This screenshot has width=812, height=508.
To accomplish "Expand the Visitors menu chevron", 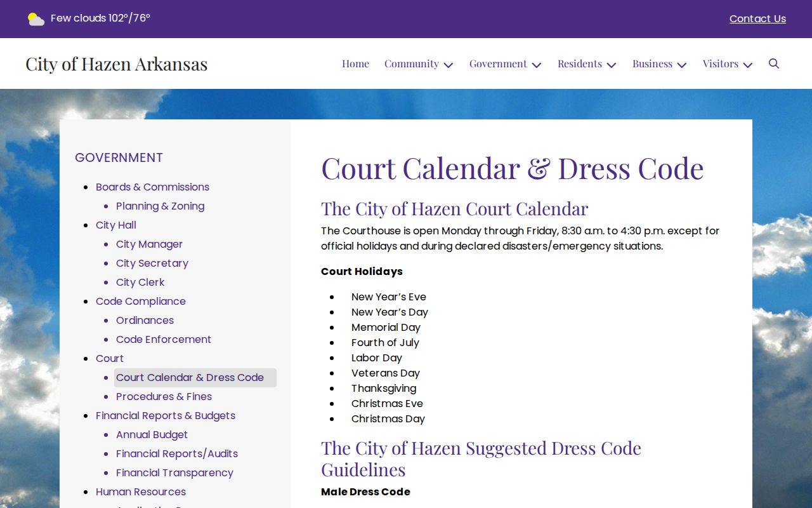I will click(x=748, y=65).
